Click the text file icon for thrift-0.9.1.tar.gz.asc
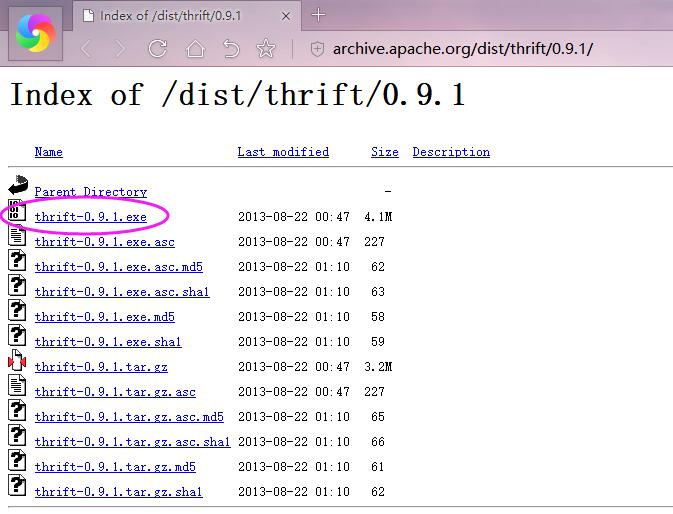 point(17,385)
